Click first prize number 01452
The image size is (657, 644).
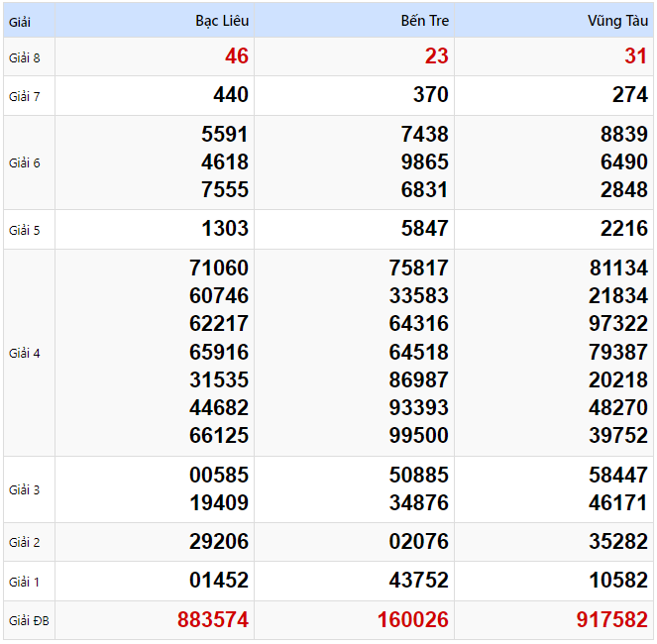click(219, 581)
